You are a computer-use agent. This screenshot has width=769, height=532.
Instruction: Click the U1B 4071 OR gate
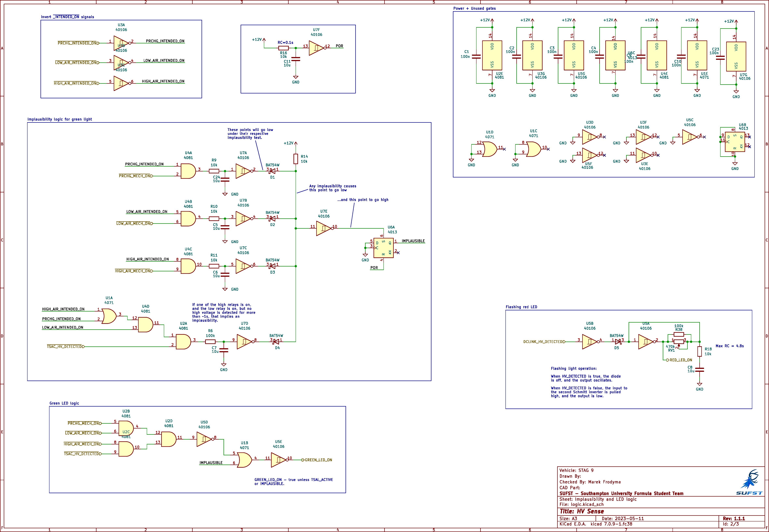(x=244, y=460)
